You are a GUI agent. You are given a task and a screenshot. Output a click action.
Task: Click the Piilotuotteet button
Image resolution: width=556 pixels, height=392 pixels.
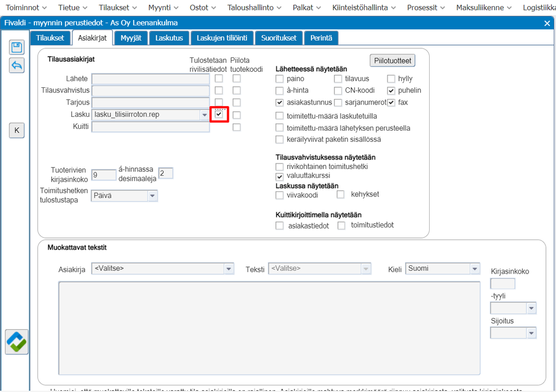click(392, 61)
